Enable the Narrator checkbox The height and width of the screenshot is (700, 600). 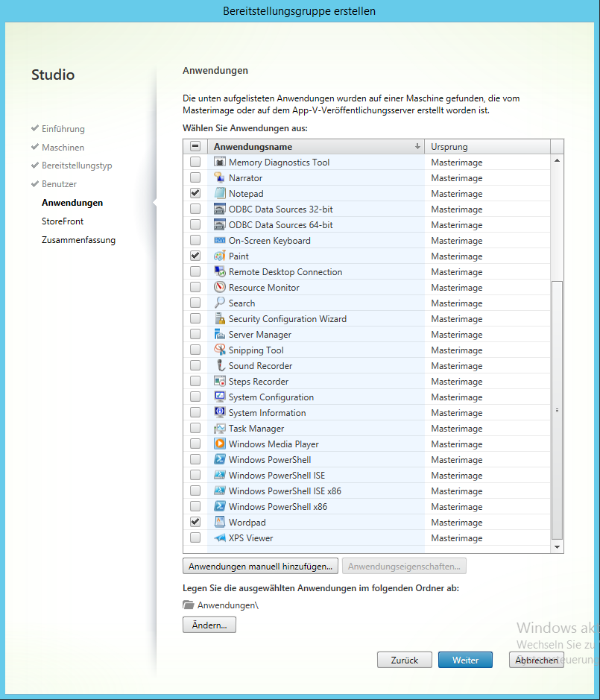point(195,177)
